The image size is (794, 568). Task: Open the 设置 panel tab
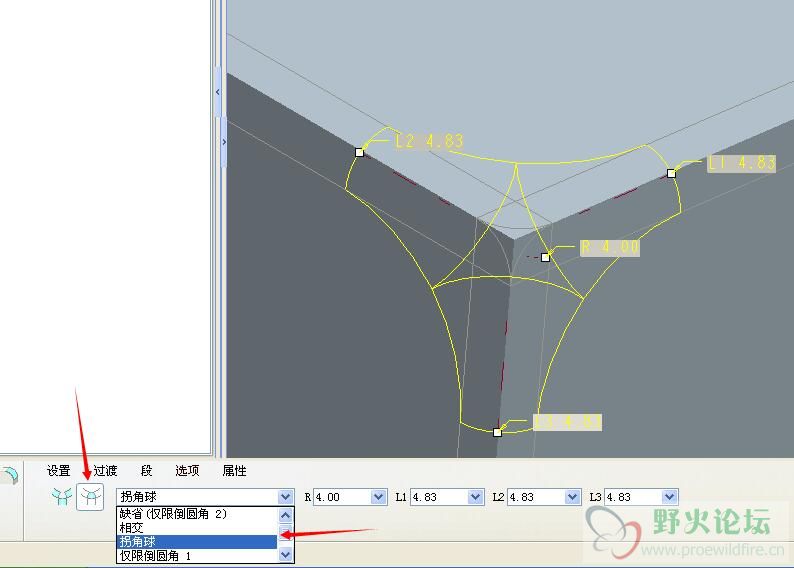(x=58, y=471)
